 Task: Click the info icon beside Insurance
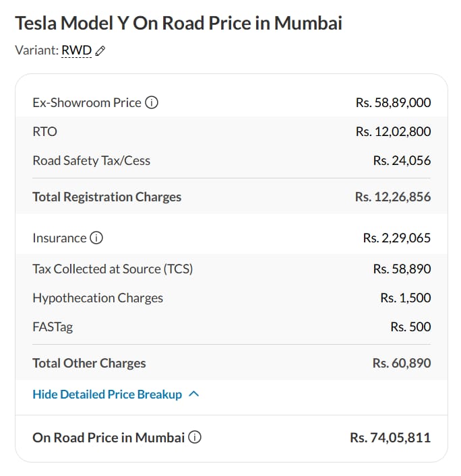(x=96, y=238)
